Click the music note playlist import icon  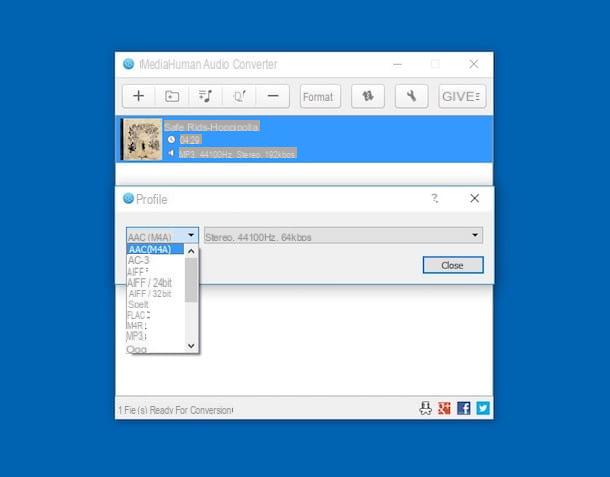point(205,96)
